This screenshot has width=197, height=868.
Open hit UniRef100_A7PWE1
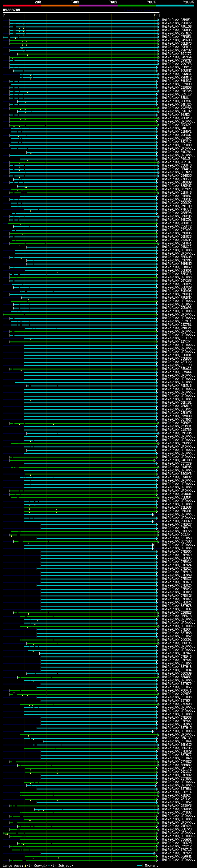tap(177, 37)
